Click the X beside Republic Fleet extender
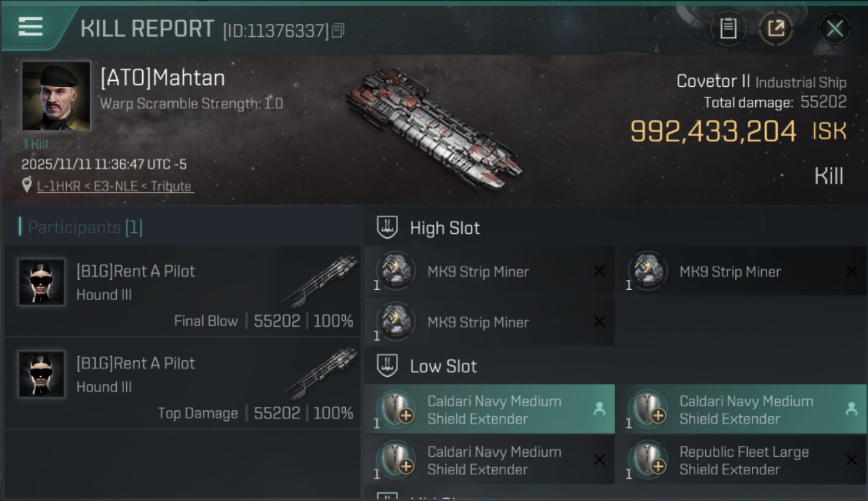The width and height of the screenshot is (868, 501). (851, 460)
